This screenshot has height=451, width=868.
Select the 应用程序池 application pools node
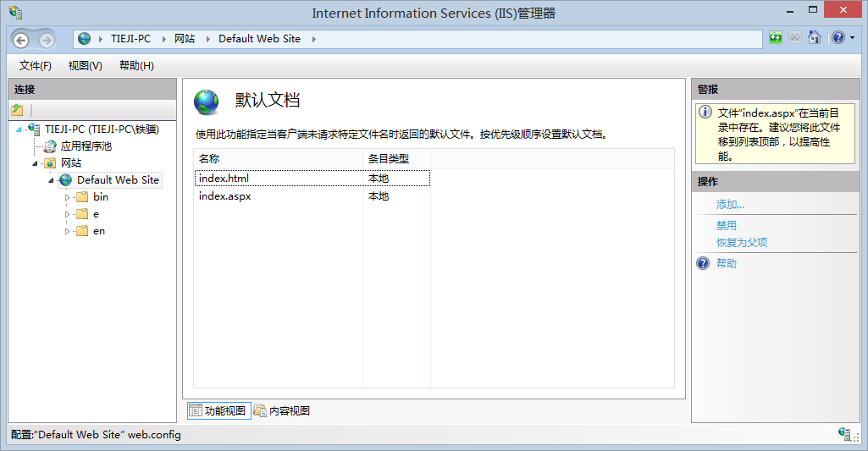click(86, 146)
